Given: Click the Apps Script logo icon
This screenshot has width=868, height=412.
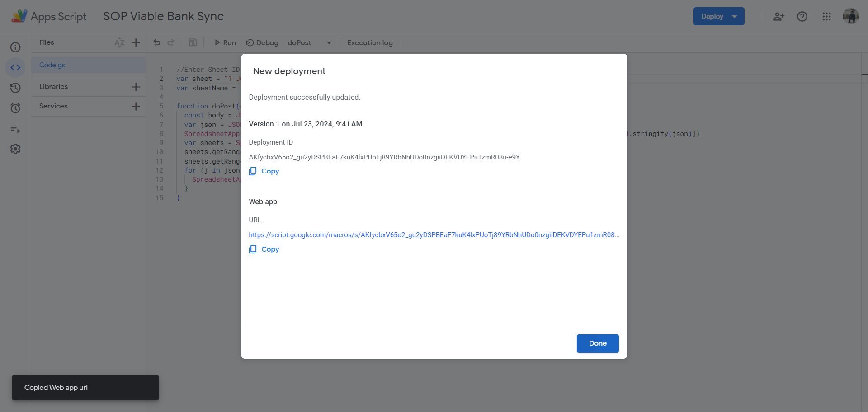Looking at the screenshot, I should point(19,16).
